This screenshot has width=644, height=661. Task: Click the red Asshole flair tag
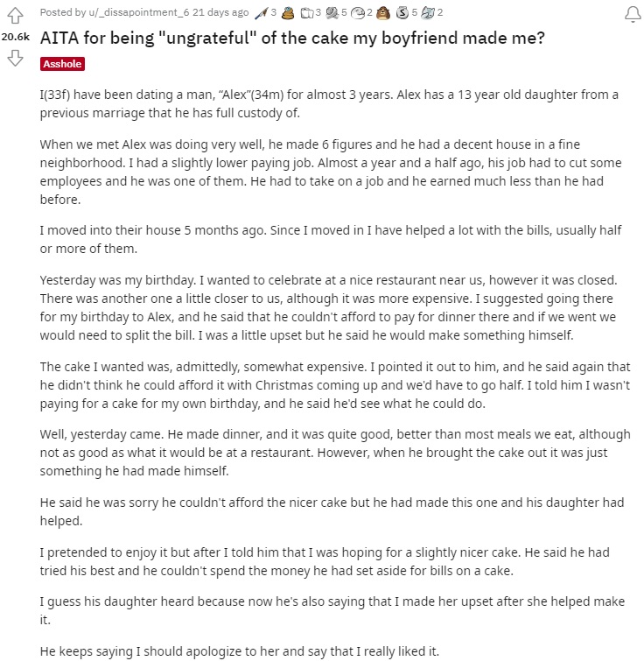(62, 65)
